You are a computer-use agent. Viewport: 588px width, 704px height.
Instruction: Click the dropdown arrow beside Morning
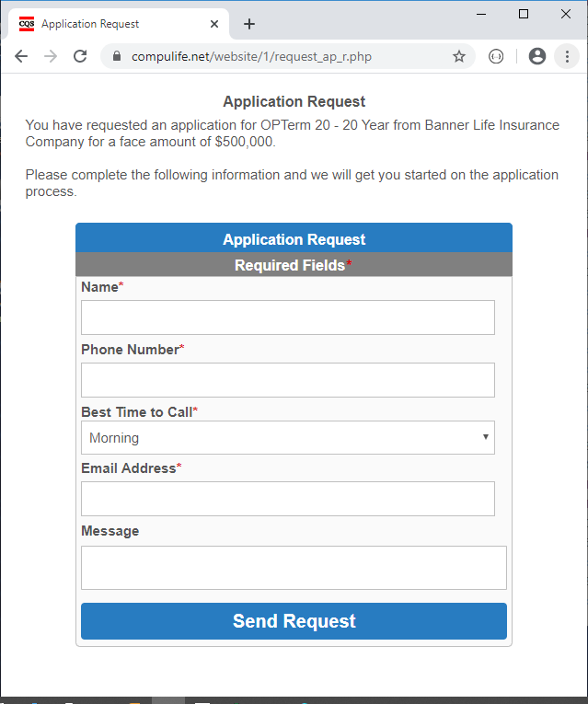click(x=485, y=437)
